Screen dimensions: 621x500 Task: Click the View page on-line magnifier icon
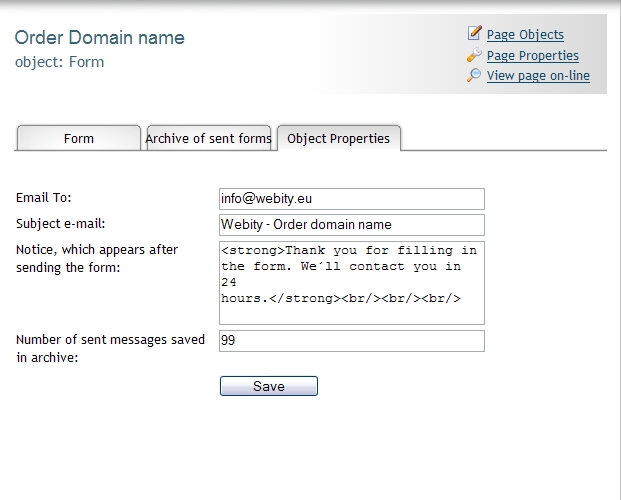[474, 75]
